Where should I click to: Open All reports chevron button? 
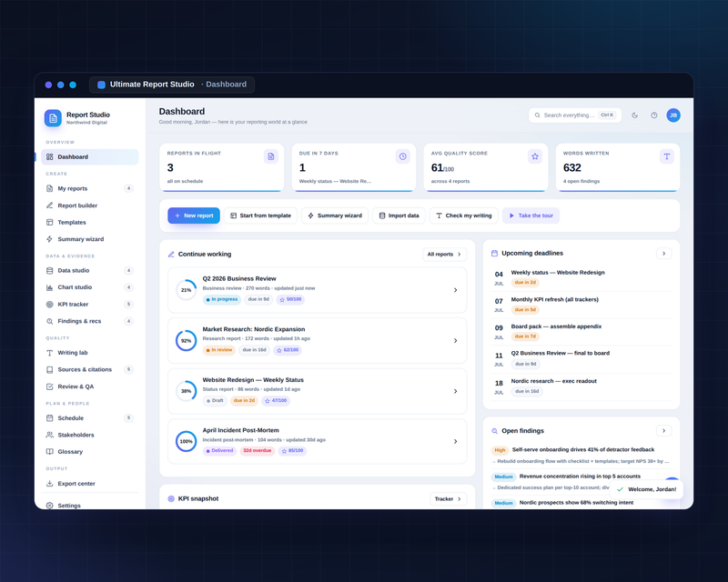(x=444, y=255)
